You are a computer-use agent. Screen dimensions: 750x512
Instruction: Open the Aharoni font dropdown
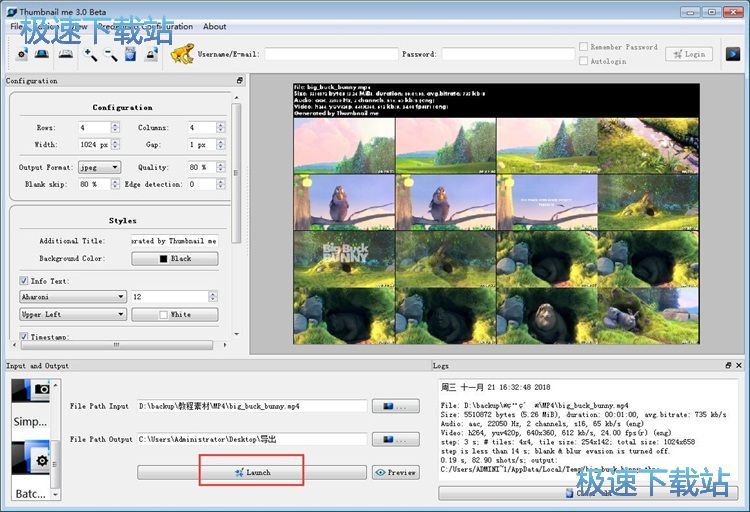coord(73,297)
